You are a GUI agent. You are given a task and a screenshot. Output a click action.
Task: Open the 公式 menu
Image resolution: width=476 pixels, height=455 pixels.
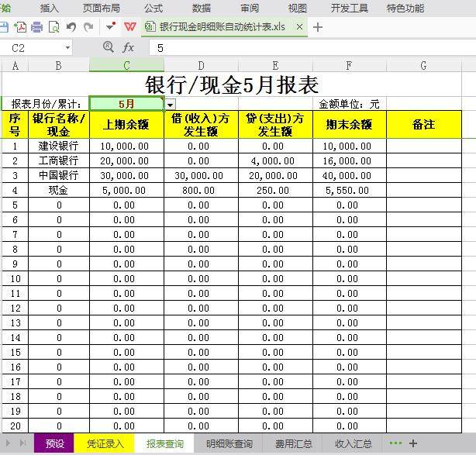153,9
